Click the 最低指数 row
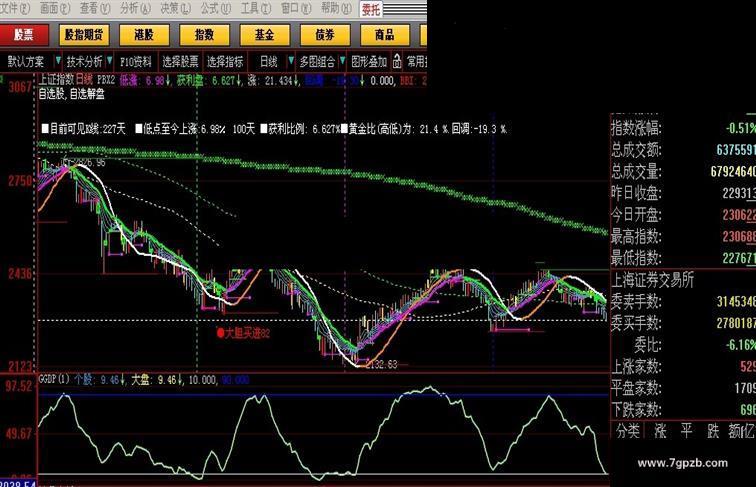Viewport: 756px width, 487px height. 683,258
